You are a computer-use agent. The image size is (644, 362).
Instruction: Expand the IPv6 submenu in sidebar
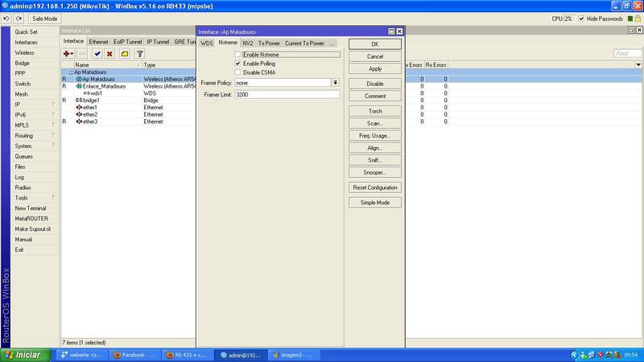click(35, 115)
